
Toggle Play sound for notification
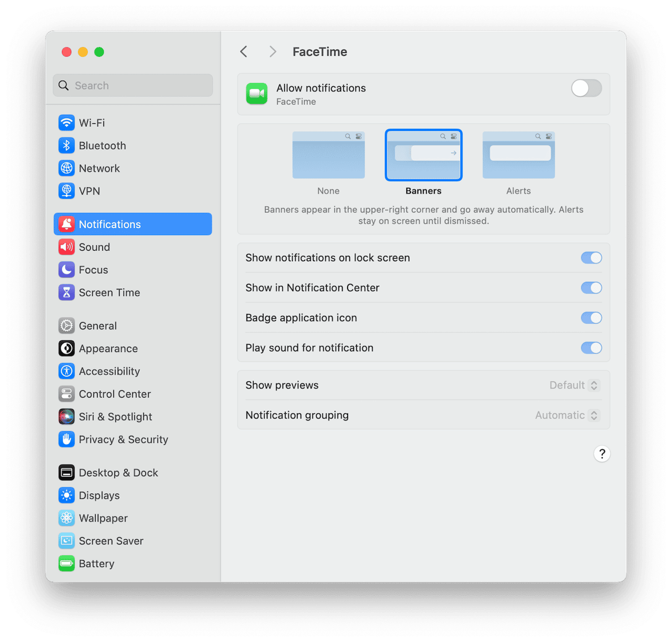591,348
